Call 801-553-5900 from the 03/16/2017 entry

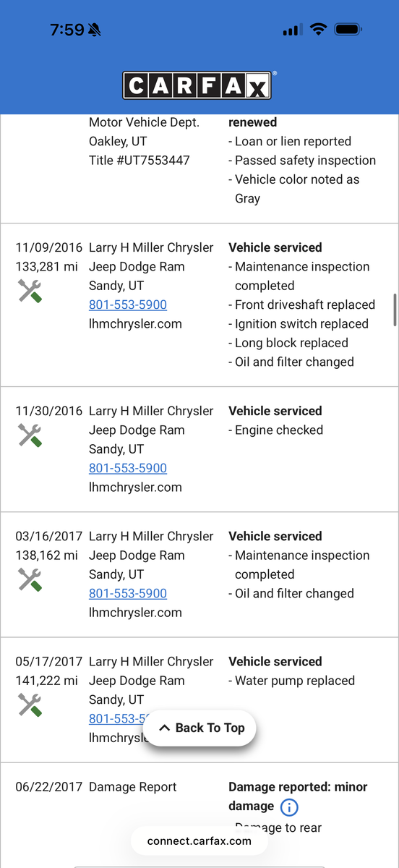pos(128,593)
